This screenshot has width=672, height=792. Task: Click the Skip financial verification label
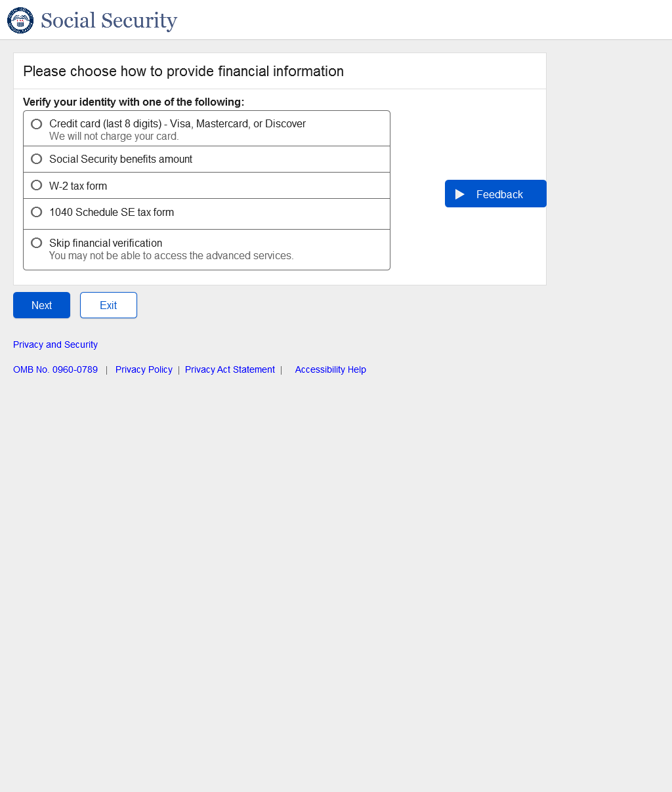click(106, 243)
